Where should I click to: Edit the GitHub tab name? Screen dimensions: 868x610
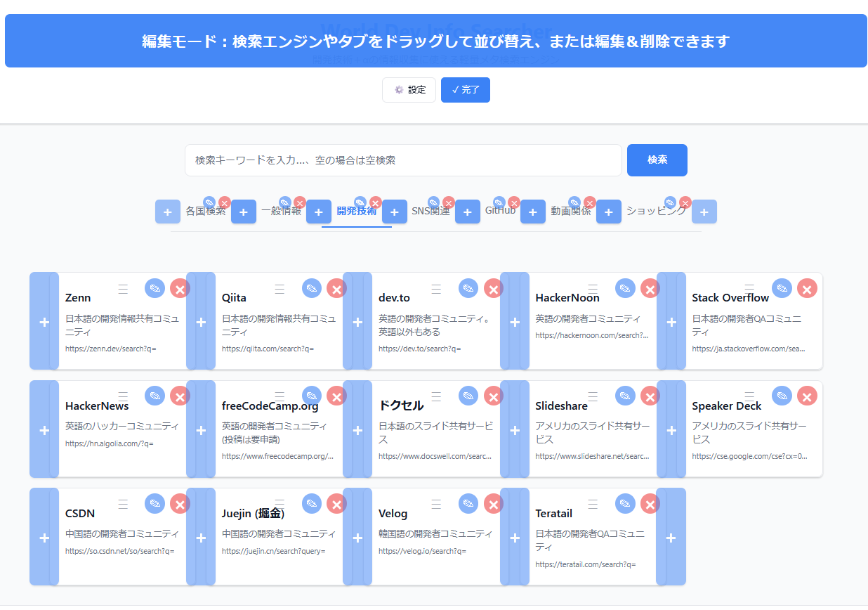(x=499, y=202)
